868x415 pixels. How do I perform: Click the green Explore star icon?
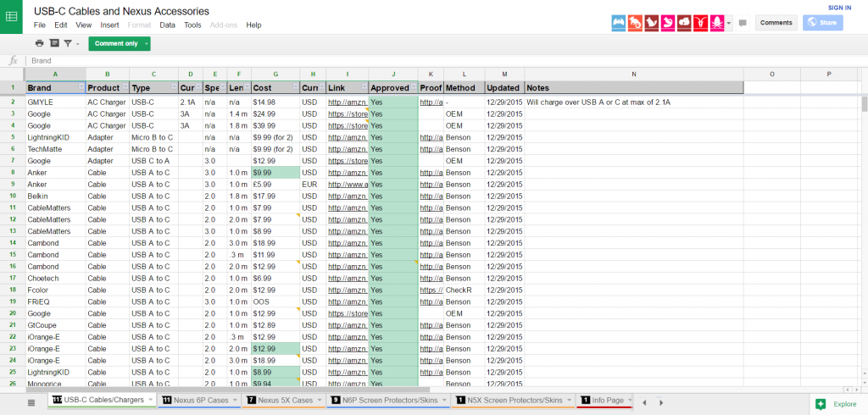pyautogui.click(x=821, y=404)
